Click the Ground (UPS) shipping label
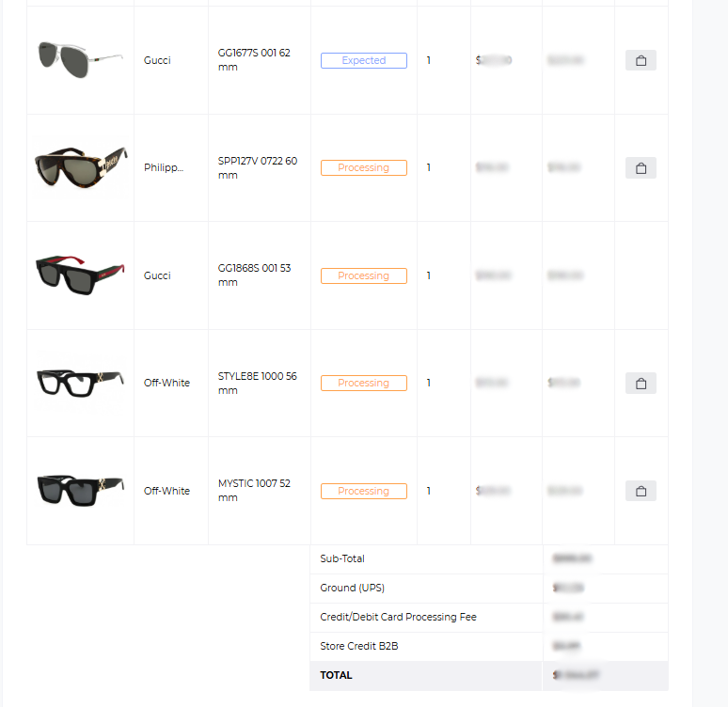728x707 pixels. (353, 588)
